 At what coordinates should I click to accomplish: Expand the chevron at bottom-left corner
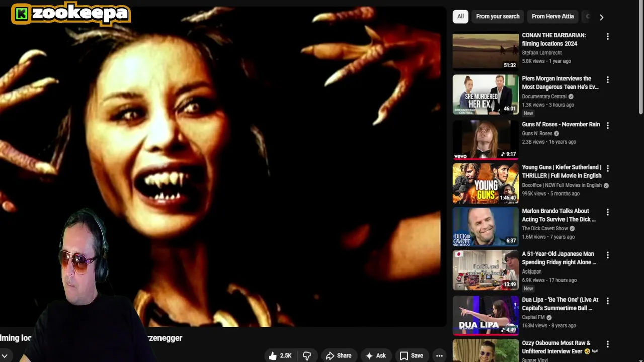click(4, 356)
